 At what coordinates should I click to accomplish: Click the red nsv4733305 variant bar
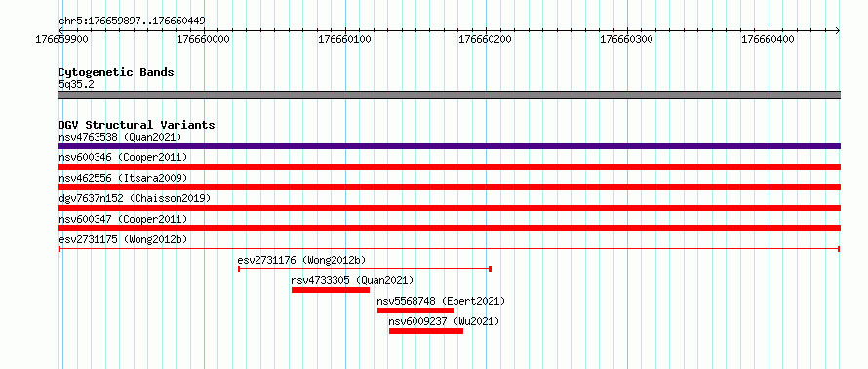tap(331, 290)
